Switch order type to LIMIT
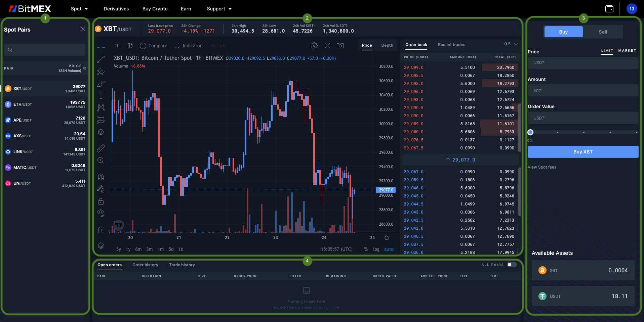This screenshot has width=644, height=322. point(607,50)
